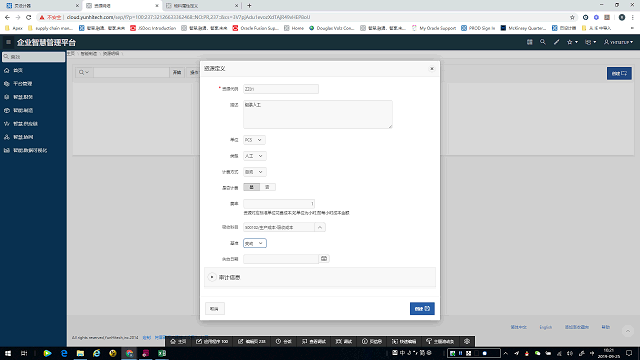The width and height of the screenshot is (640, 360).
Task: Open 智慧财务 in the sidebar
Action: point(23,97)
